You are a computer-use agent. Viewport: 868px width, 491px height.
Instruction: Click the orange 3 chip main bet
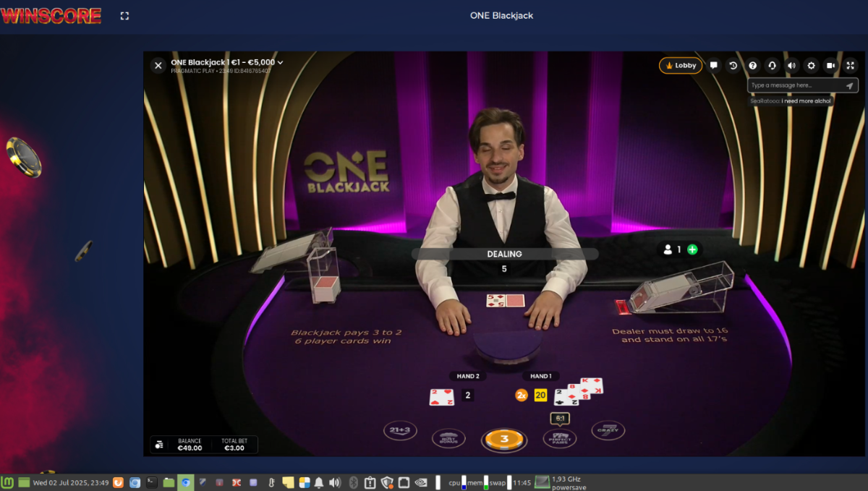pos(505,439)
